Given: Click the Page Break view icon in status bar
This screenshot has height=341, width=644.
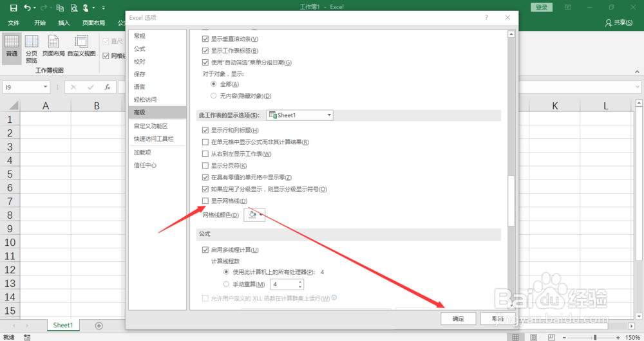Looking at the screenshot, I should pyautogui.click(x=551, y=337).
